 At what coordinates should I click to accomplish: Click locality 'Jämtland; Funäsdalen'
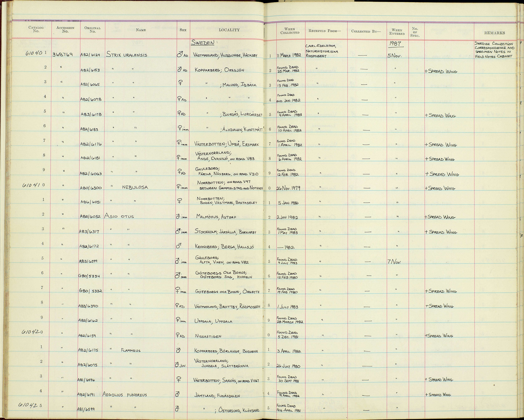click(217, 396)
